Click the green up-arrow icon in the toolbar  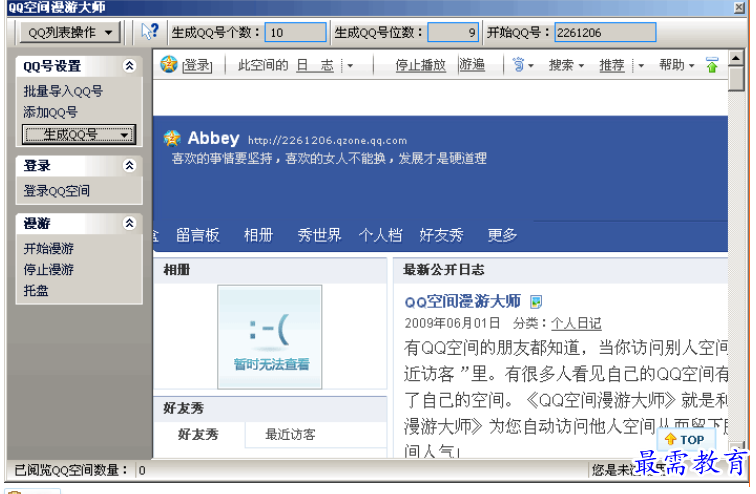coord(712,65)
